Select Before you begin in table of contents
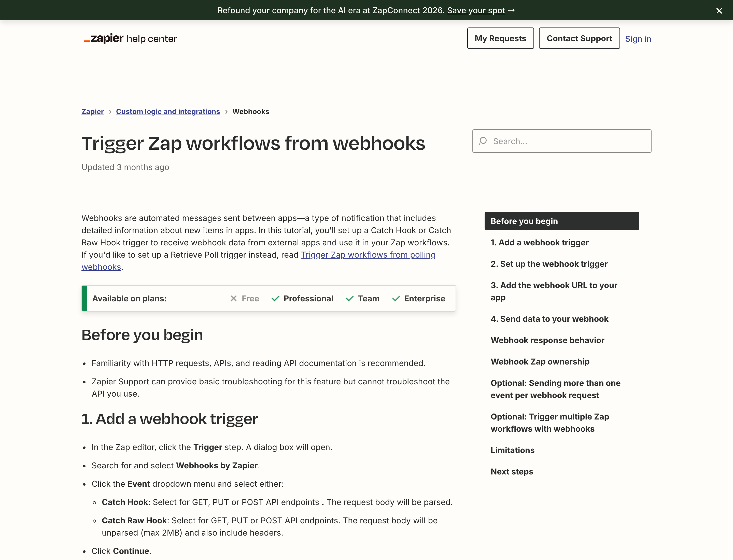The height and width of the screenshot is (560, 733). [562, 221]
